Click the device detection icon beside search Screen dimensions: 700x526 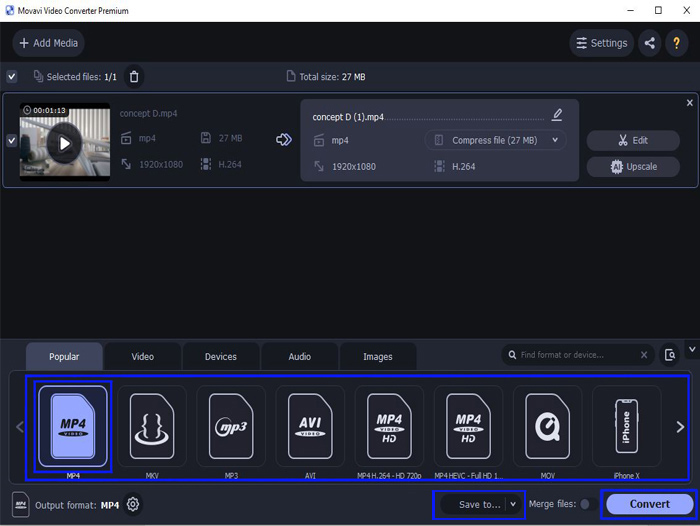[x=670, y=355]
